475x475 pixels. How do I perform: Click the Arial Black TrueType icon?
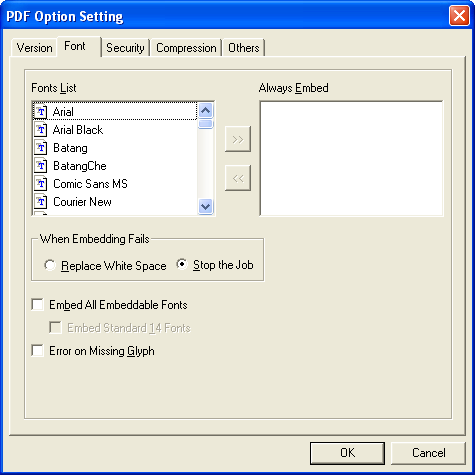pyautogui.click(x=41, y=130)
